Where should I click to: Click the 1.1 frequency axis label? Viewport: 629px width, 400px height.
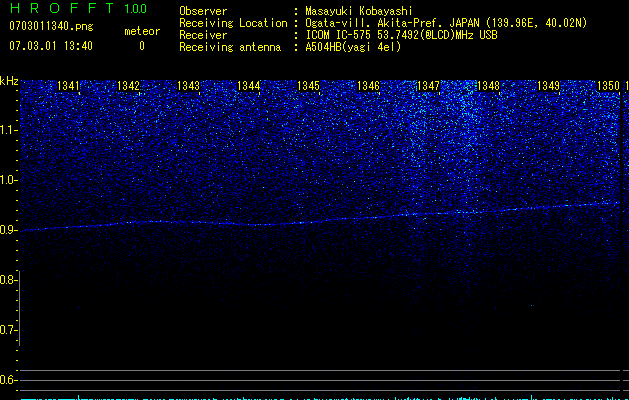9,129
